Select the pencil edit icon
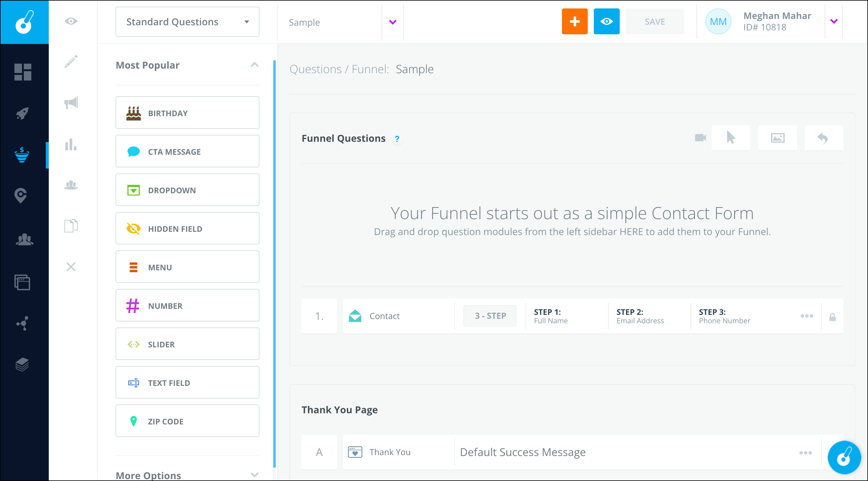This screenshot has height=481, width=868. point(71,61)
